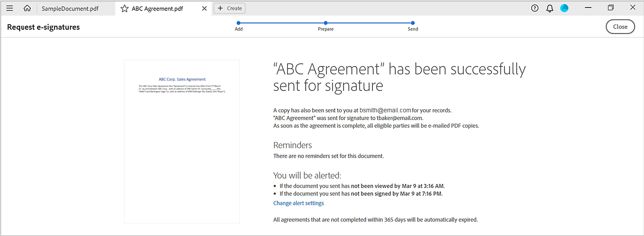Click the Add step marker
This screenshot has width=644, height=236.
[x=239, y=23]
